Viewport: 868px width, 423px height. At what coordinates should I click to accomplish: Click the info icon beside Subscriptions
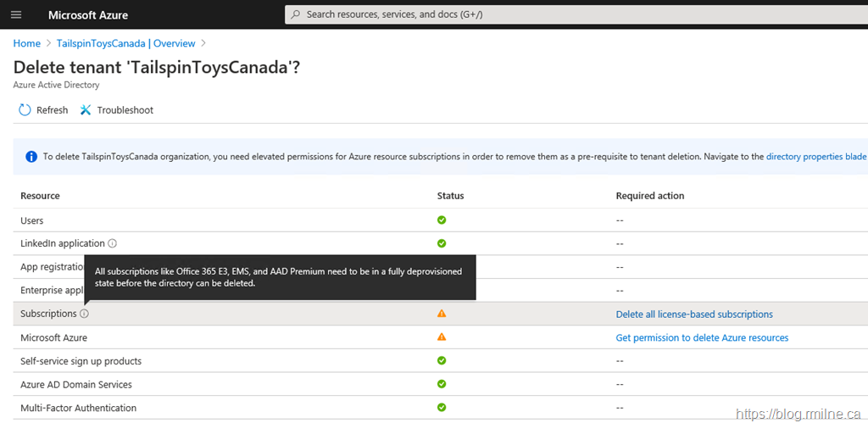tap(84, 314)
